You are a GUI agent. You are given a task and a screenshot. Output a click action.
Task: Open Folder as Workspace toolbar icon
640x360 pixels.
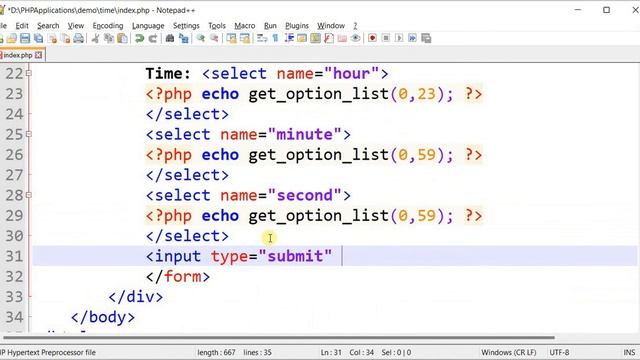point(342,38)
